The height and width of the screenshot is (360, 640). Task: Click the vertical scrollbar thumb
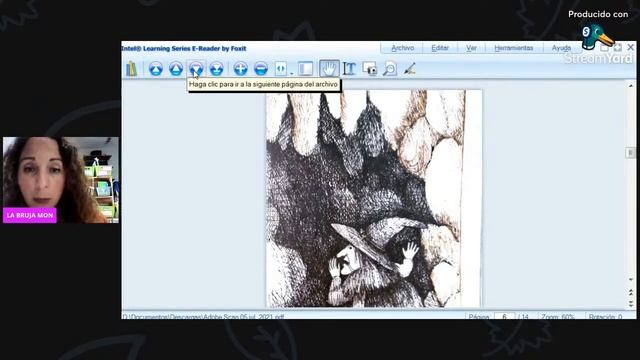coord(631,153)
